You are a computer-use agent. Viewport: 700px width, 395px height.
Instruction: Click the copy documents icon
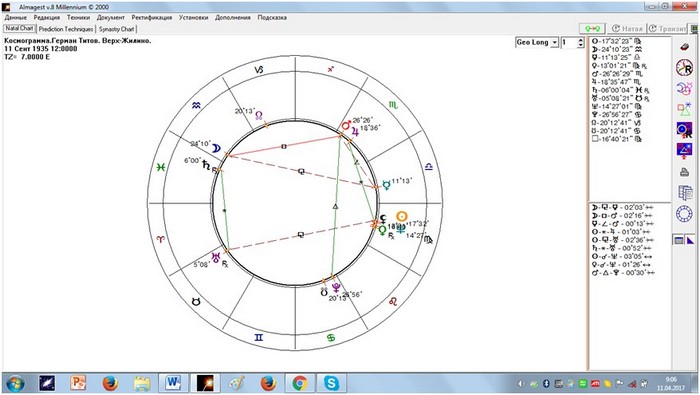point(684,193)
